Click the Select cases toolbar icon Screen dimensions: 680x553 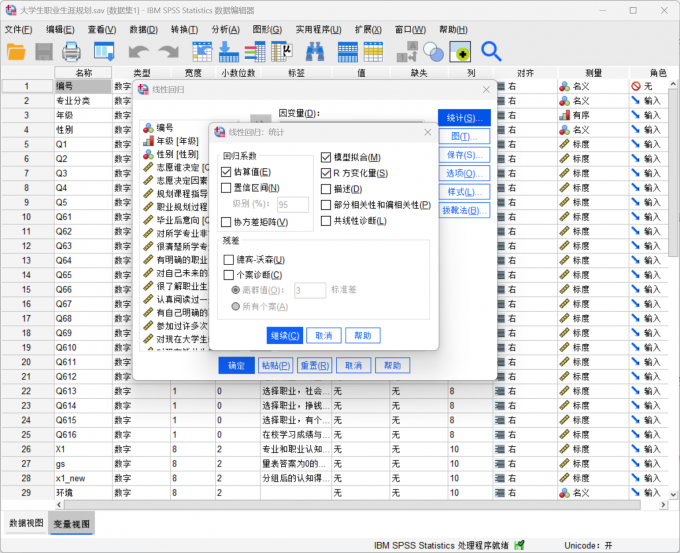460,52
